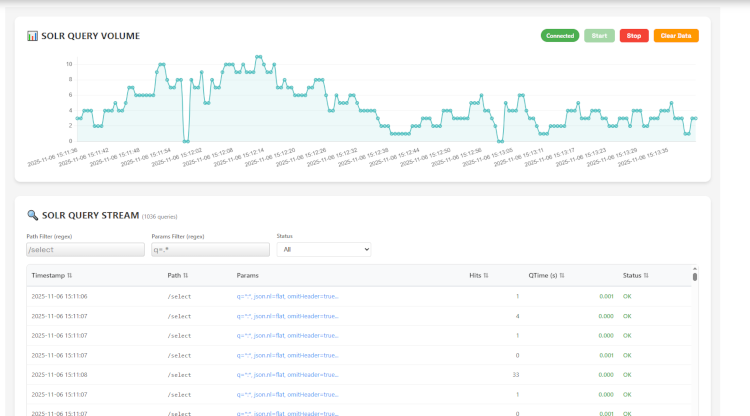Sort the Status column via its icon
The image size is (750, 416).
[646, 275]
